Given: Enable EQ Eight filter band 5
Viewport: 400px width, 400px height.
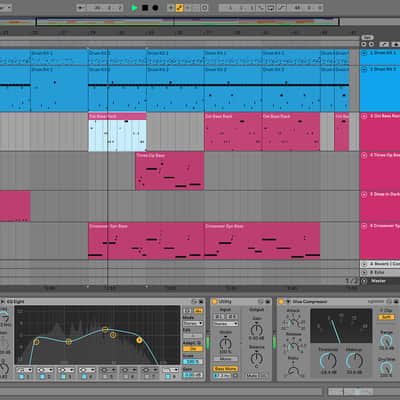Looking at the screenshot, I should pyautogui.click(x=105, y=376).
